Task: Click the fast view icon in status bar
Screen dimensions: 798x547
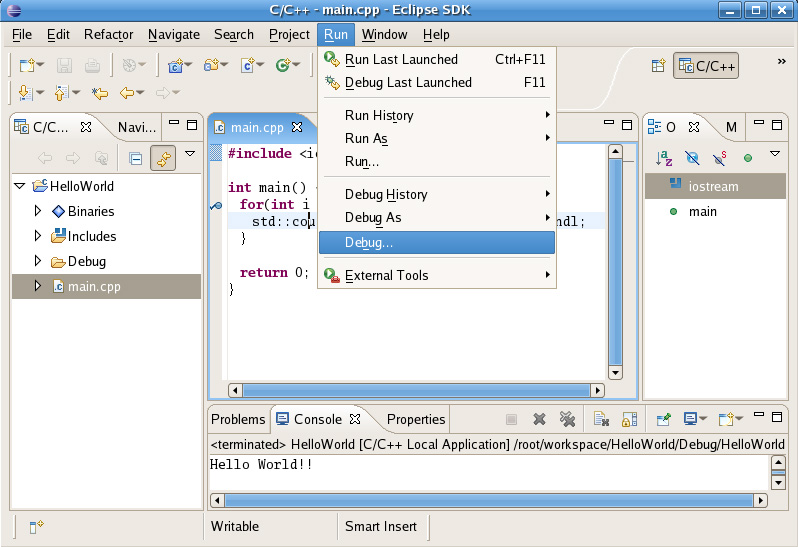Action: 36,527
